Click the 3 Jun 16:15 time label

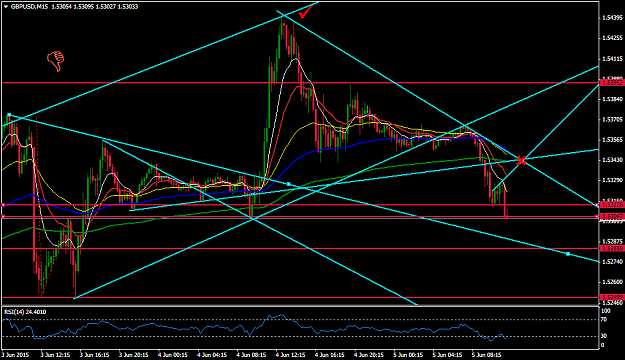pyautogui.click(x=94, y=354)
